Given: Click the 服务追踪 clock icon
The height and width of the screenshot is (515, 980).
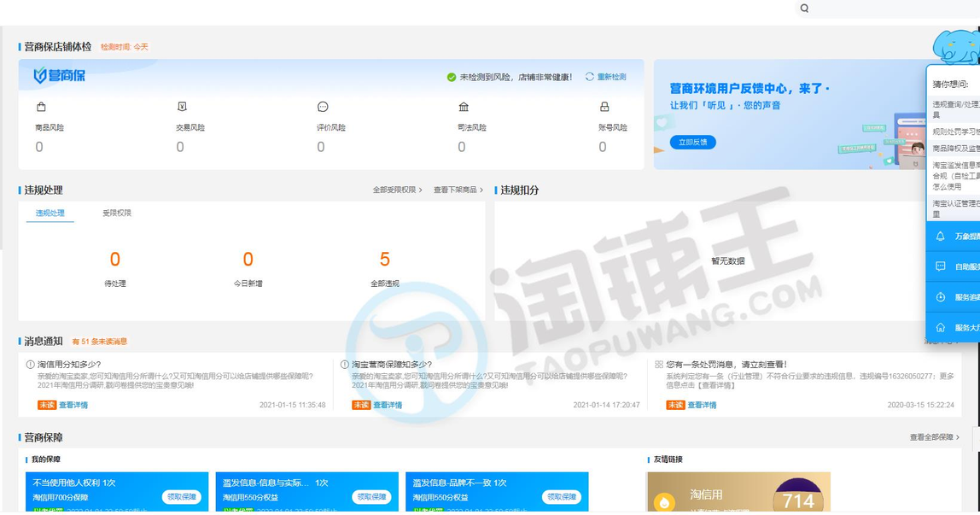Looking at the screenshot, I should 940,297.
